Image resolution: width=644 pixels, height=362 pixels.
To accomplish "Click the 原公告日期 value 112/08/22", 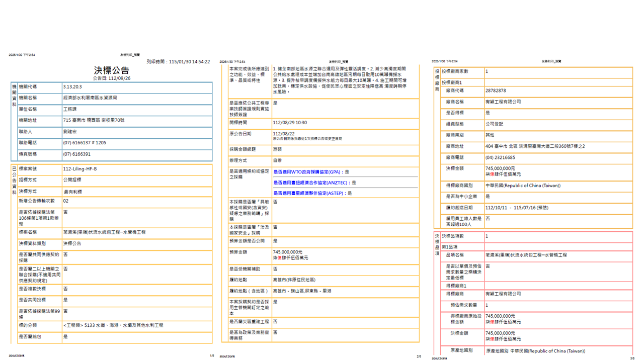I will pos(284,134).
